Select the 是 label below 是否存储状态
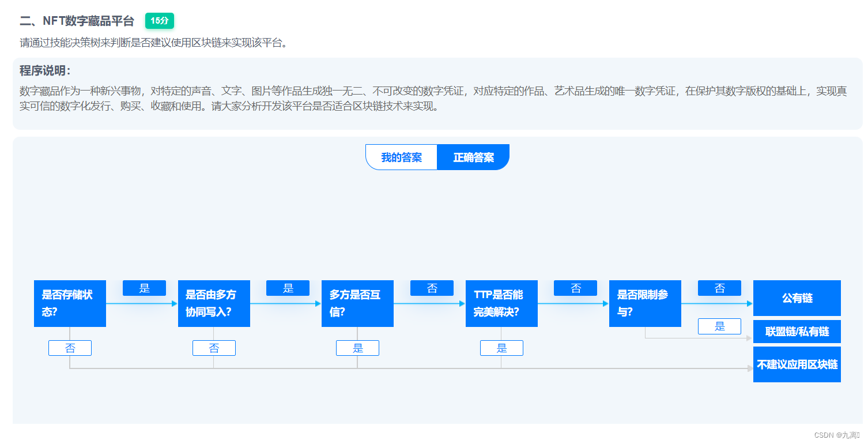The image size is (868, 444). point(70,348)
